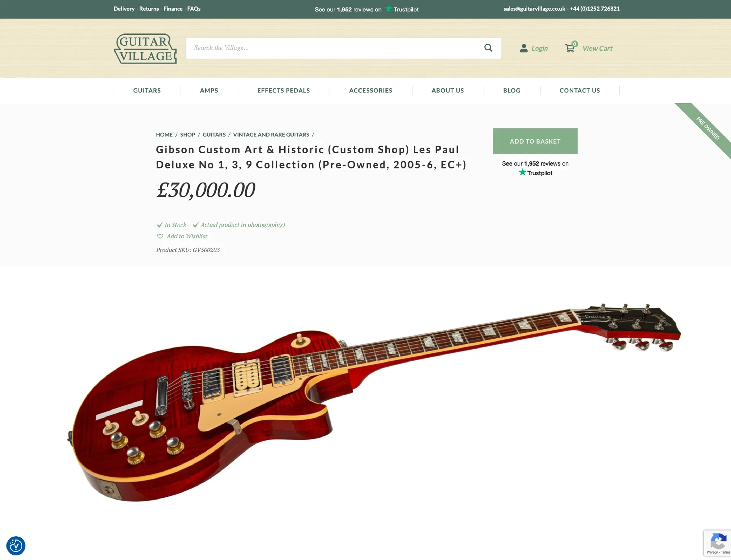The image size is (731, 560).
Task: Click Add to Basket button
Action: 535,141
